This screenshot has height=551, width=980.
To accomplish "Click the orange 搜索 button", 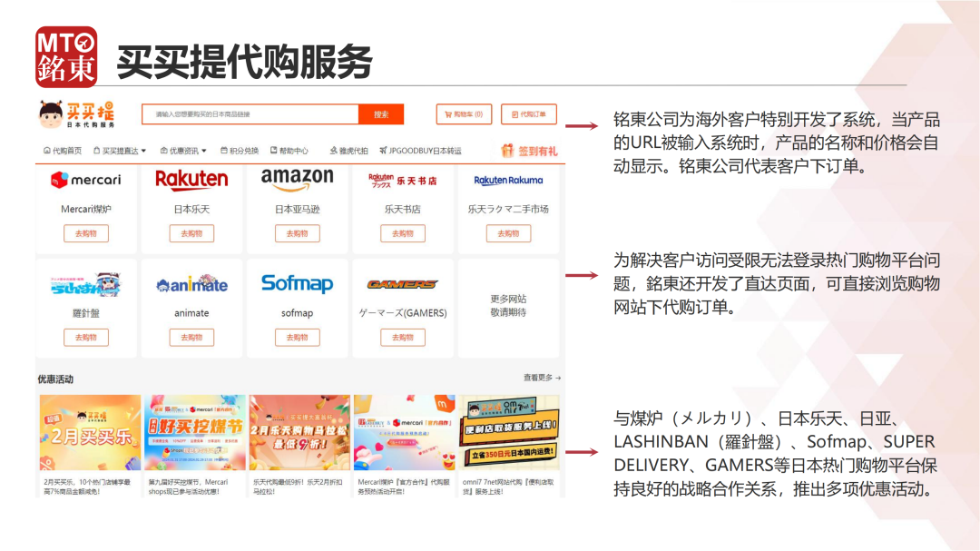I will point(381,114).
